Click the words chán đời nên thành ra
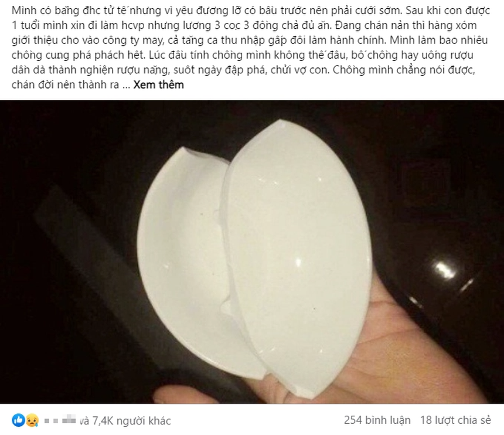The image size is (504, 435). tap(65, 85)
